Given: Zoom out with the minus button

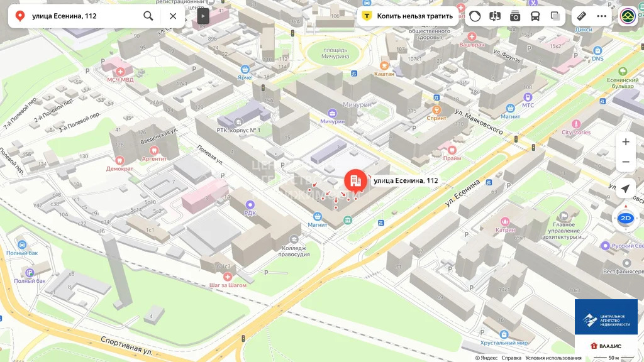Looking at the screenshot, I should [626, 162].
